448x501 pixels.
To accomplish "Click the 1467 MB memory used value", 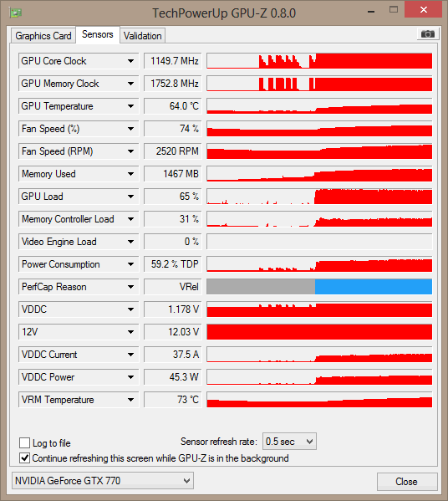I will (x=173, y=174).
